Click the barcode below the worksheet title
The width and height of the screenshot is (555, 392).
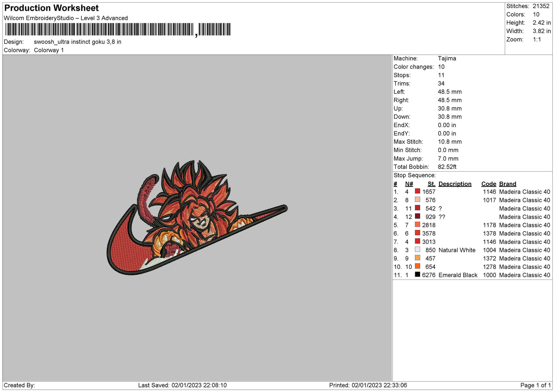tap(118, 30)
